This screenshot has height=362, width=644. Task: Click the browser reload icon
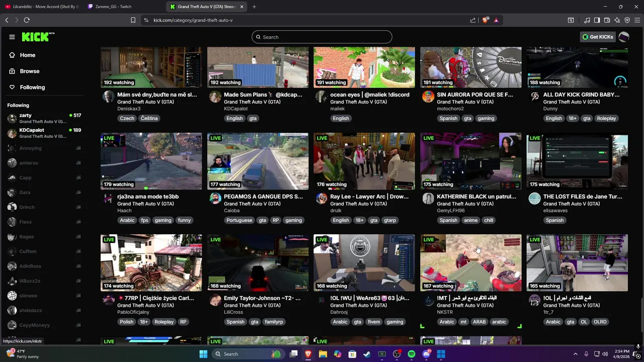point(27,20)
